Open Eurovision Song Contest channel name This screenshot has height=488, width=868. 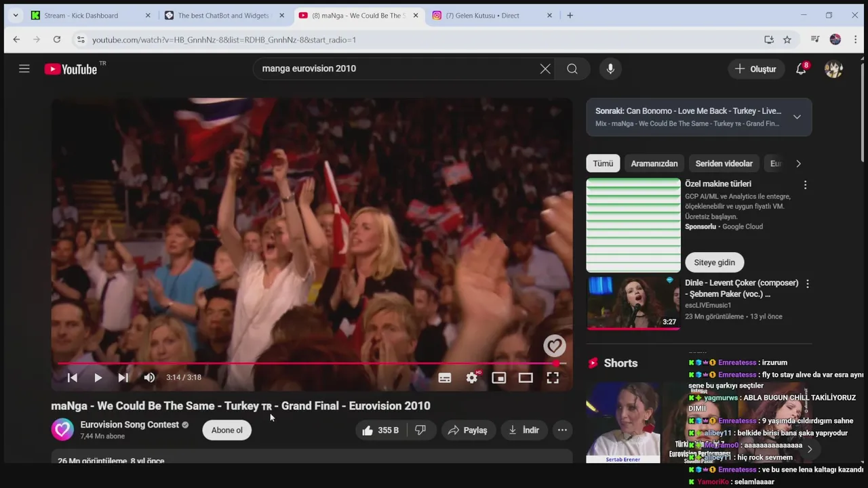coord(130,424)
